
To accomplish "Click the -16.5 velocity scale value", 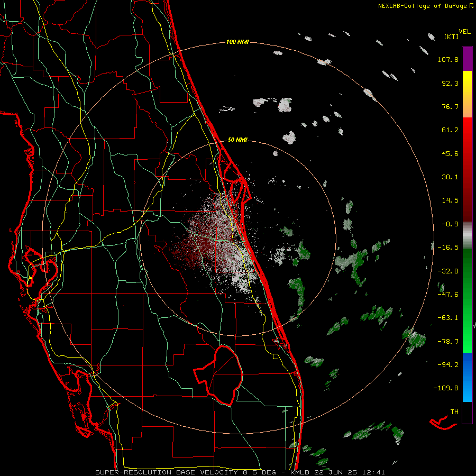I will pyautogui.click(x=448, y=248).
